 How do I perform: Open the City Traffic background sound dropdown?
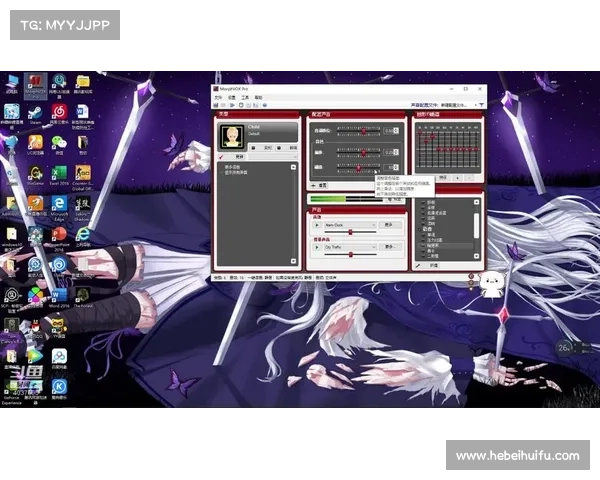(x=350, y=247)
